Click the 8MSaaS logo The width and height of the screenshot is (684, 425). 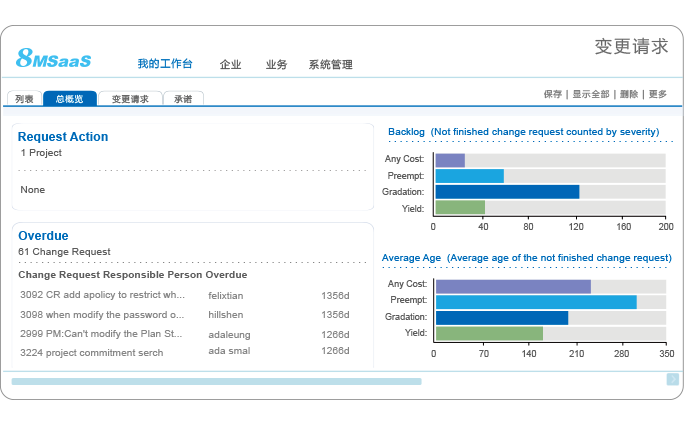coord(53,58)
